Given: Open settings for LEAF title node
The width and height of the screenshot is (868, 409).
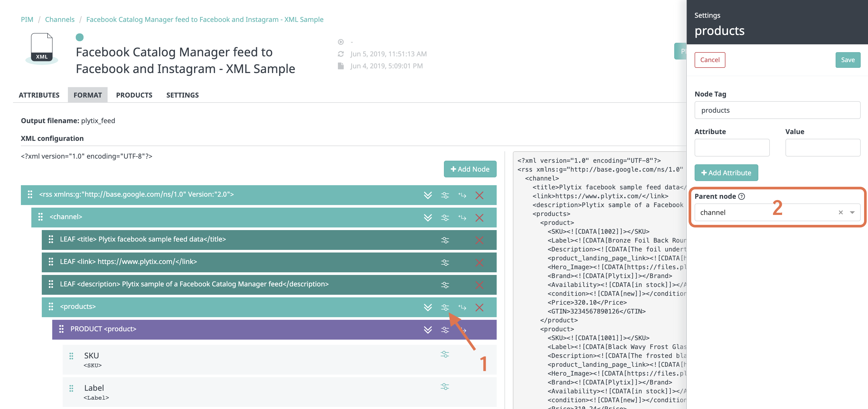Looking at the screenshot, I should coord(445,240).
